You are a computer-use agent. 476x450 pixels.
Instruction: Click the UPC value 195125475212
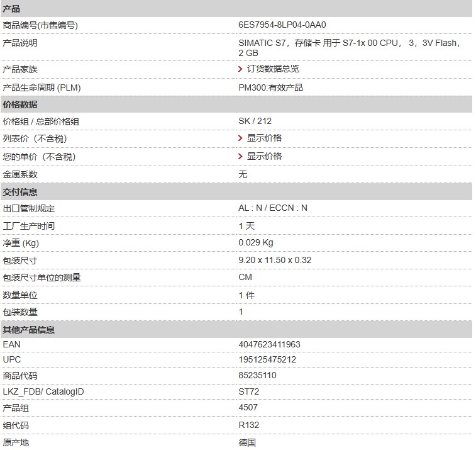pyautogui.click(x=267, y=359)
